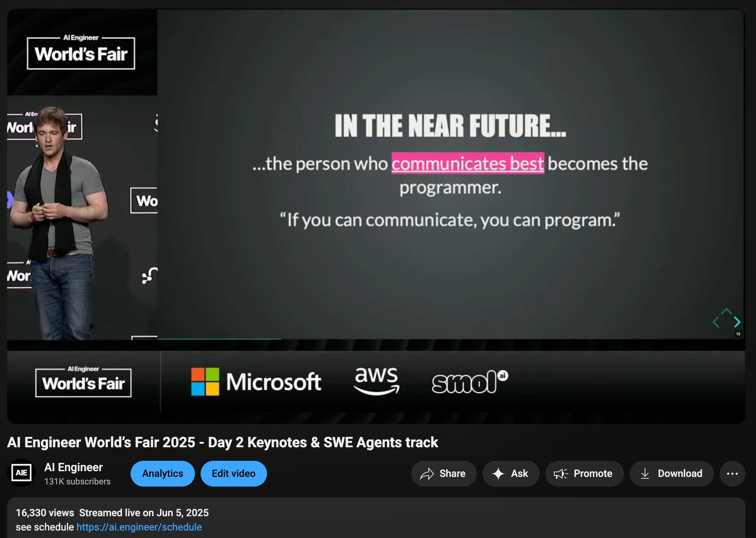Click the smol ai logo
The width and height of the screenshot is (756, 538).
(x=469, y=382)
